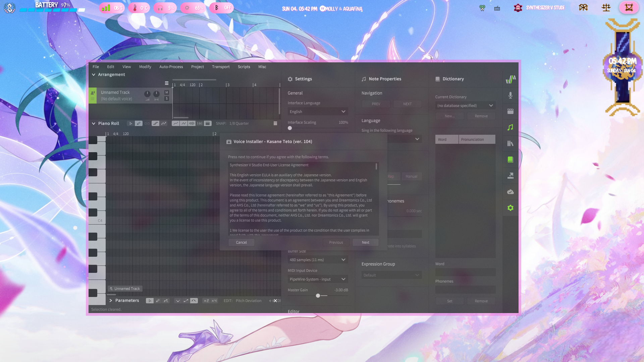Toggle waveform display in the Piano Roll toolbar
The image size is (644, 362).
click(192, 123)
